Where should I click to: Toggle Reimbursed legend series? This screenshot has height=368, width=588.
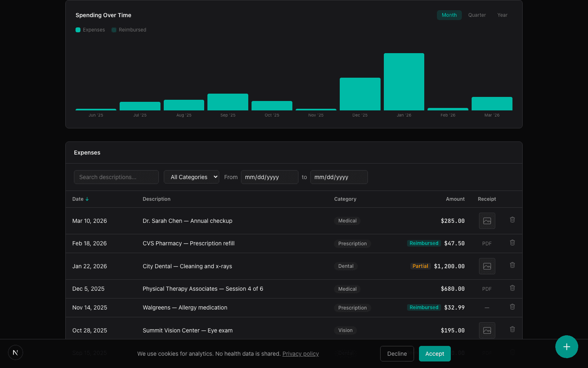click(x=129, y=30)
